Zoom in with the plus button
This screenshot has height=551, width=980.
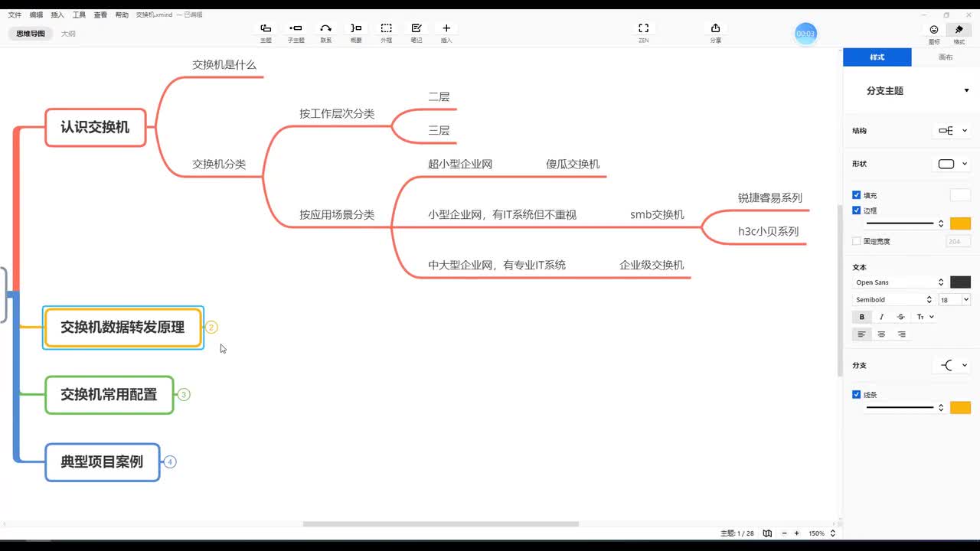point(796,533)
